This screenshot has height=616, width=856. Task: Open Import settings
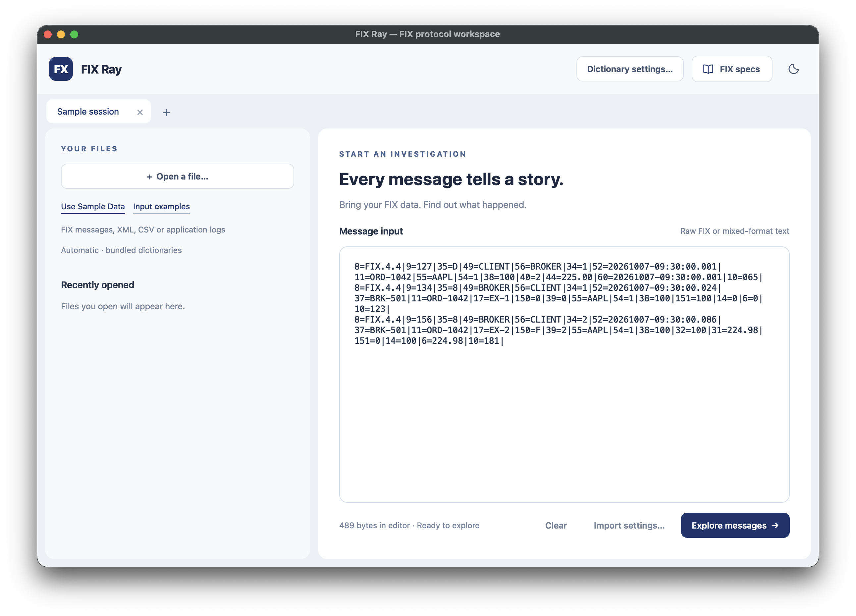coord(629,525)
